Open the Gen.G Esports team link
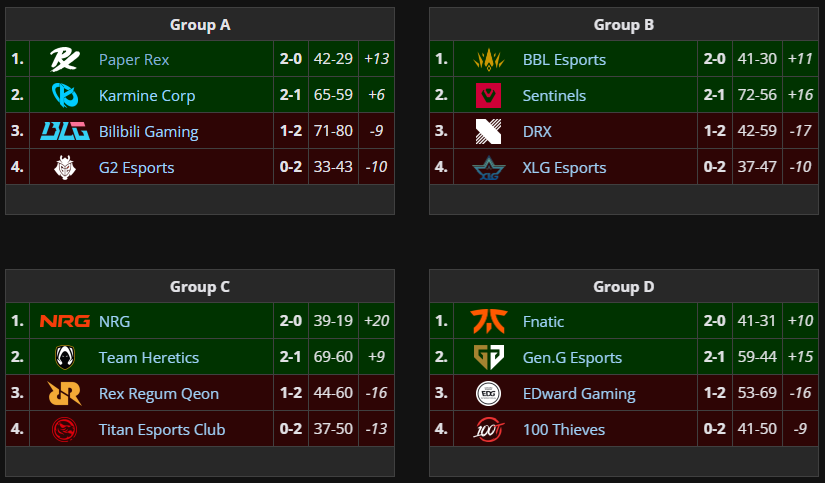 pos(572,358)
